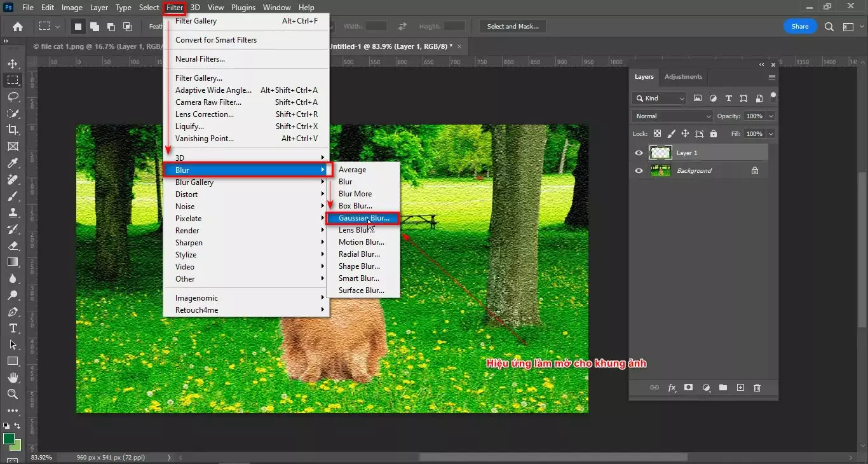Delete the selected layer with the trash icon

(x=757, y=388)
